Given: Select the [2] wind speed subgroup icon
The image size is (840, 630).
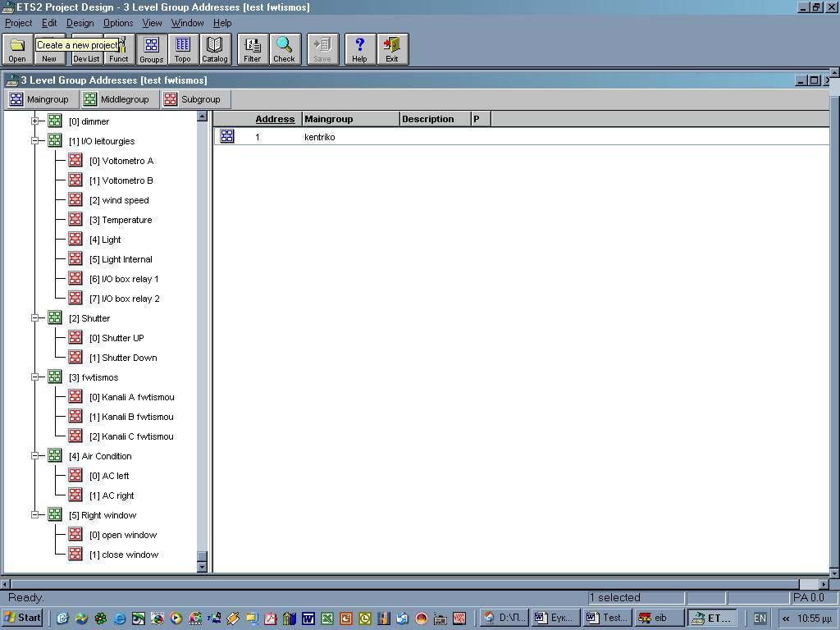Looking at the screenshot, I should point(75,200).
